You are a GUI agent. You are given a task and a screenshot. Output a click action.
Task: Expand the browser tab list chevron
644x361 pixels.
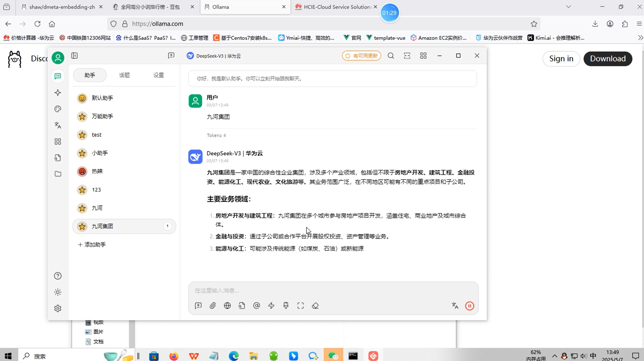coord(568,7)
